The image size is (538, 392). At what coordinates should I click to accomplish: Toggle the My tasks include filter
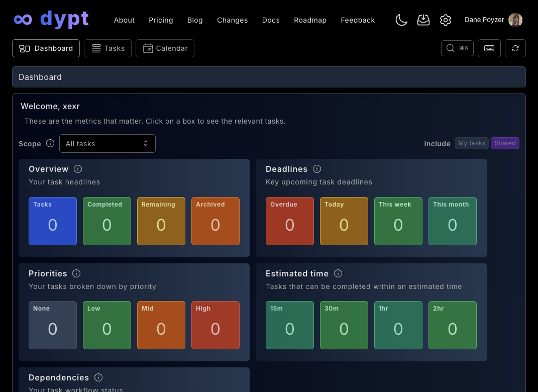click(471, 143)
